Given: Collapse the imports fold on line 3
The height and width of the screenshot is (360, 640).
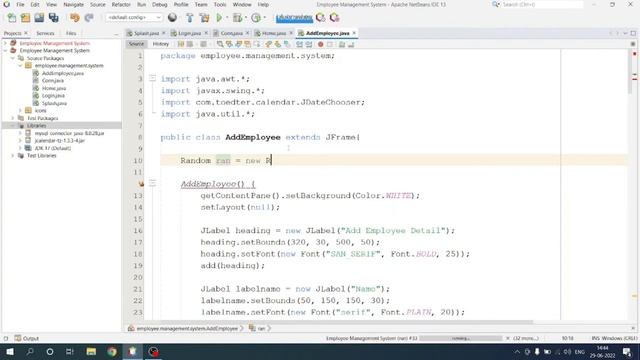Looking at the screenshot, I should (152, 78).
